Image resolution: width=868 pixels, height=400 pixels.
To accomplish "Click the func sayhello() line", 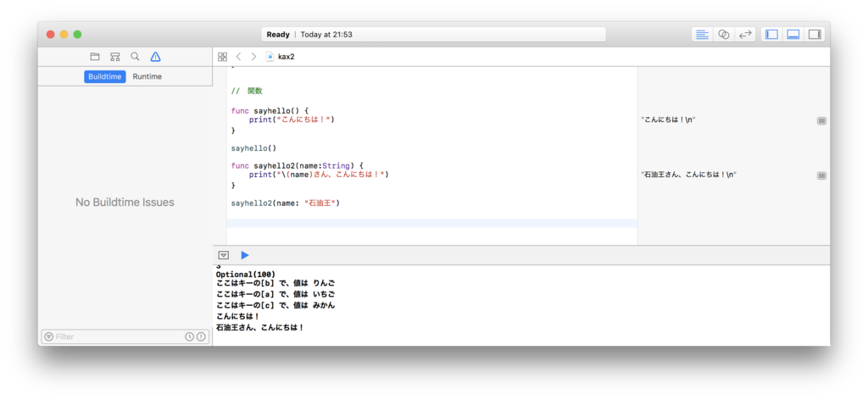I will (x=270, y=111).
